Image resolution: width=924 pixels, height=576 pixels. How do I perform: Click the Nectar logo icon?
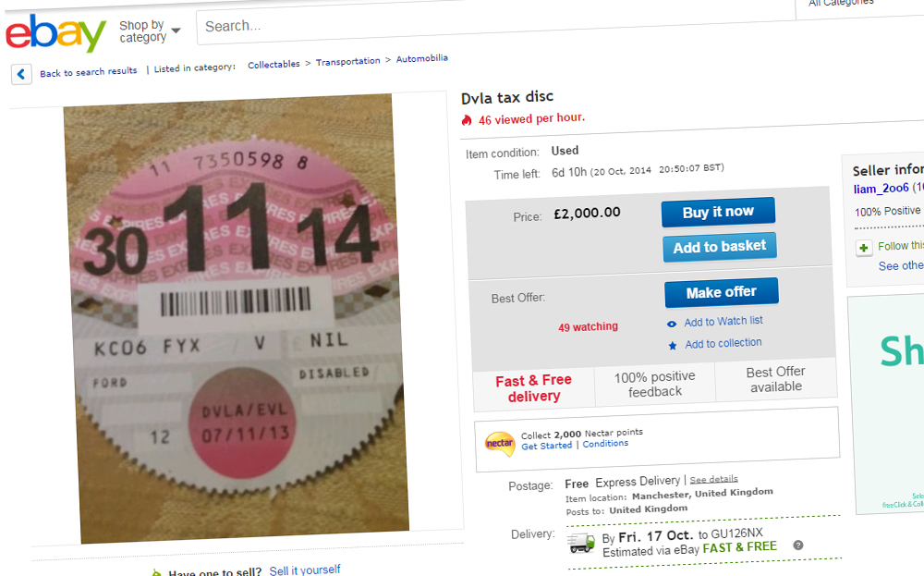point(499,444)
